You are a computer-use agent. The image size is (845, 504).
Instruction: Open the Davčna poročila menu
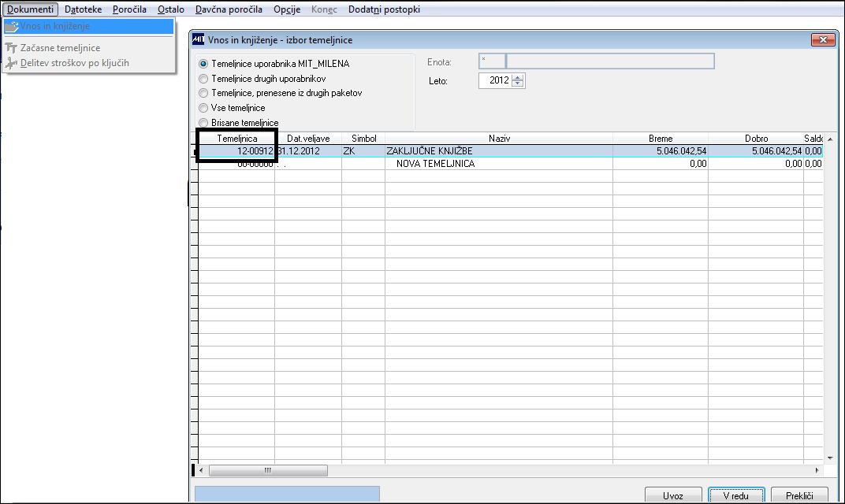[229, 9]
